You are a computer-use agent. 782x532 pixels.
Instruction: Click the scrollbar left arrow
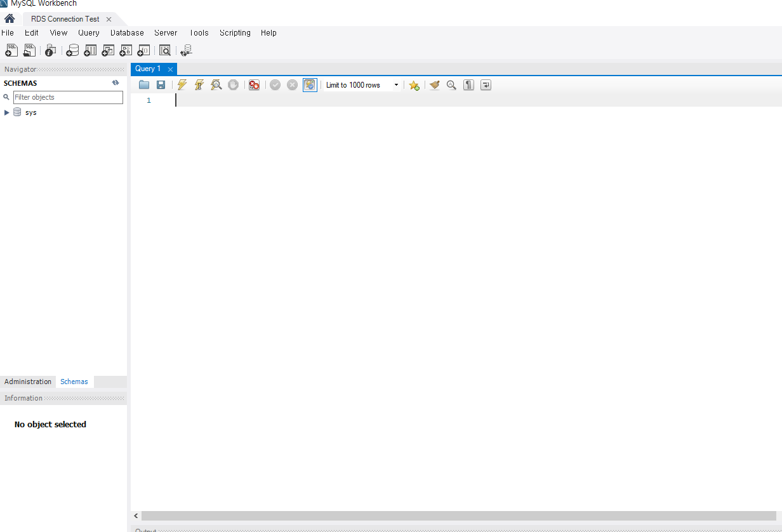tap(136, 516)
